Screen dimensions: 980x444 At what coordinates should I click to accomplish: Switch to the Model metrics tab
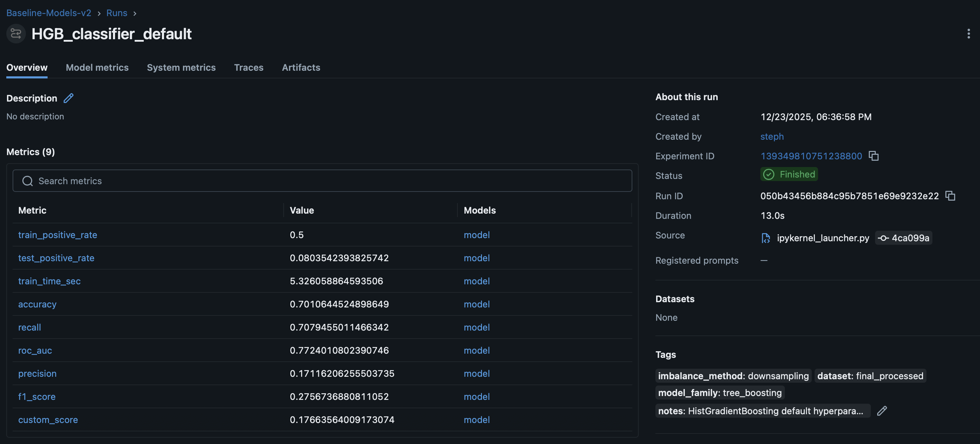click(x=97, y=67)
